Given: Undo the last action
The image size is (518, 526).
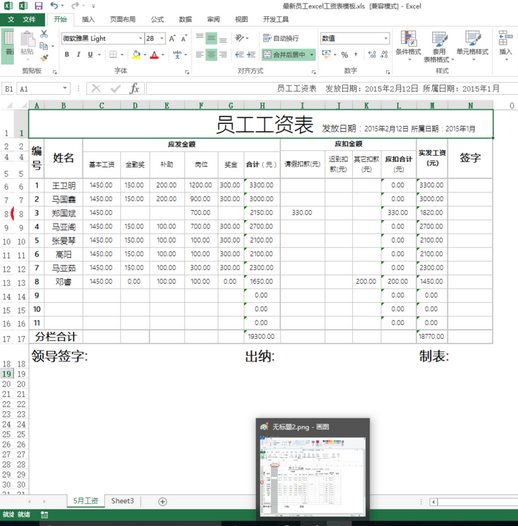Looking at the screenshot, I should (54, 6).
